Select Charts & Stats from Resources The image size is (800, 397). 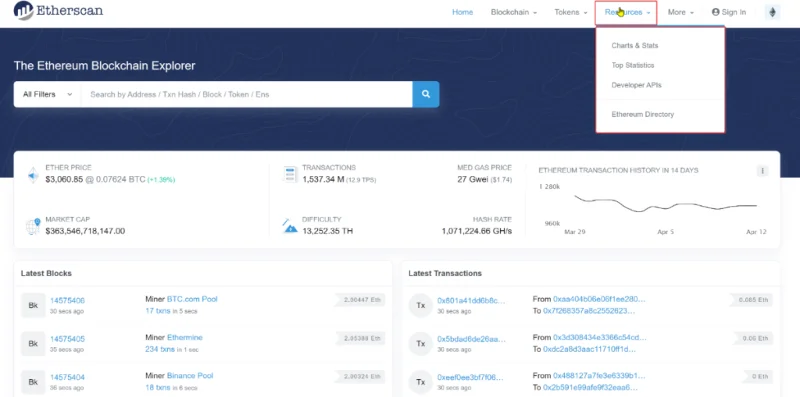(635, 45)
